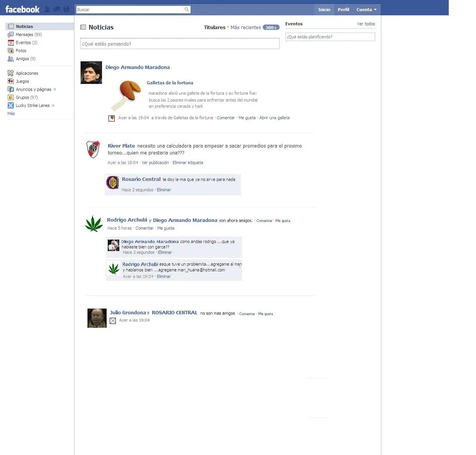Click the 300+ new stories badge

point(271,28)
